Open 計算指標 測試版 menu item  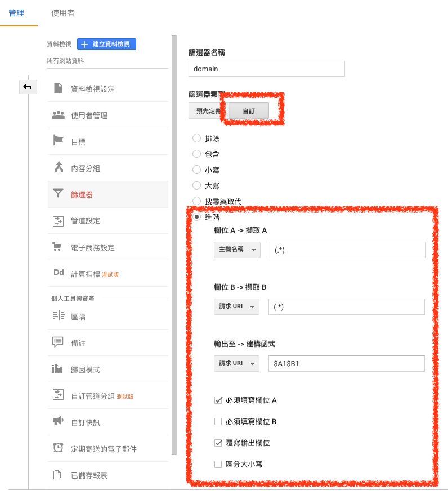[x=107, y=274]
